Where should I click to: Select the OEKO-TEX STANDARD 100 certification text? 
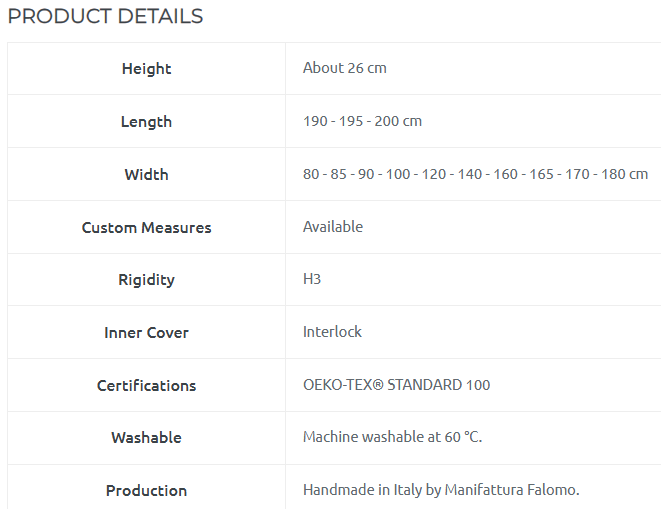tap(396, 385)
